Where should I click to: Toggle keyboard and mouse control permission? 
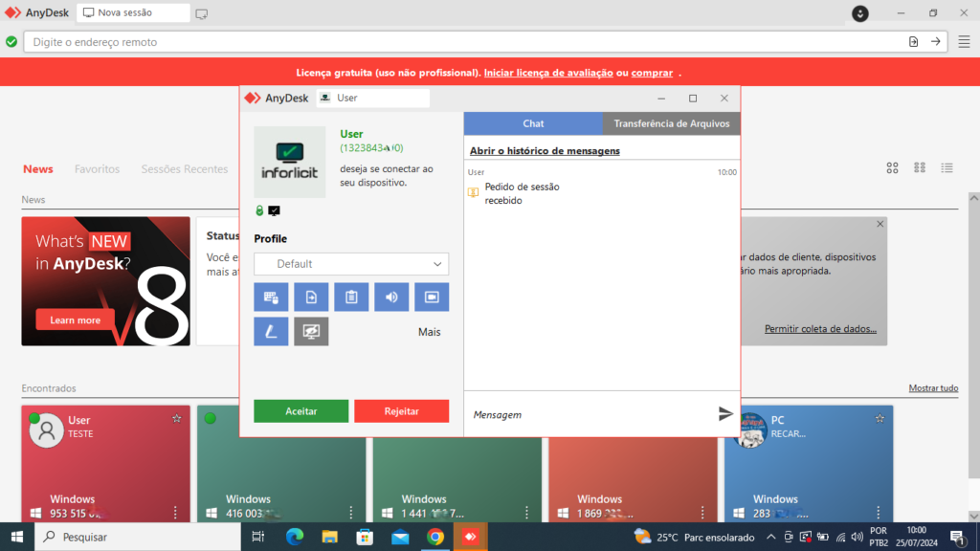[271, 298]
